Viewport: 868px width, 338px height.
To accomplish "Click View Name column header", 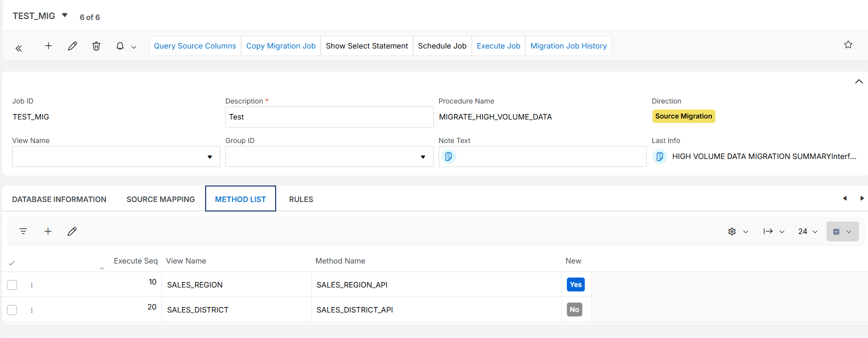I will point(186,261).
